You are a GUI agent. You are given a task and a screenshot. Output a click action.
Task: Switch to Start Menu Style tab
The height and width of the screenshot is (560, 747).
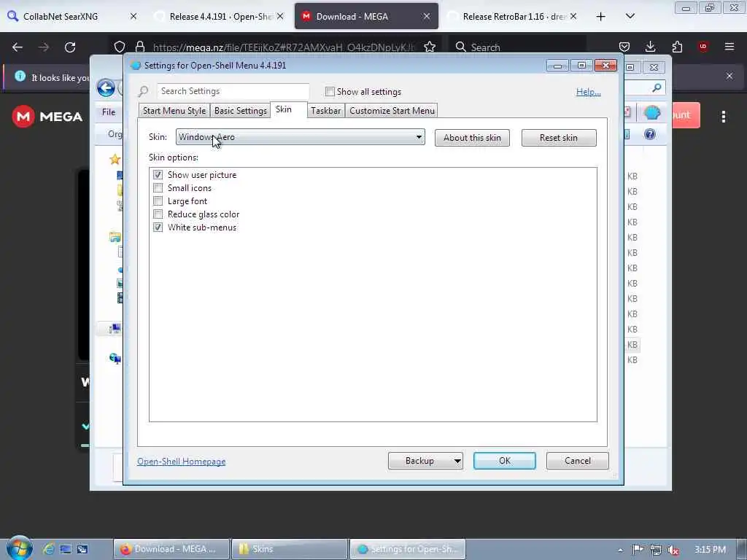coord(174,111)
